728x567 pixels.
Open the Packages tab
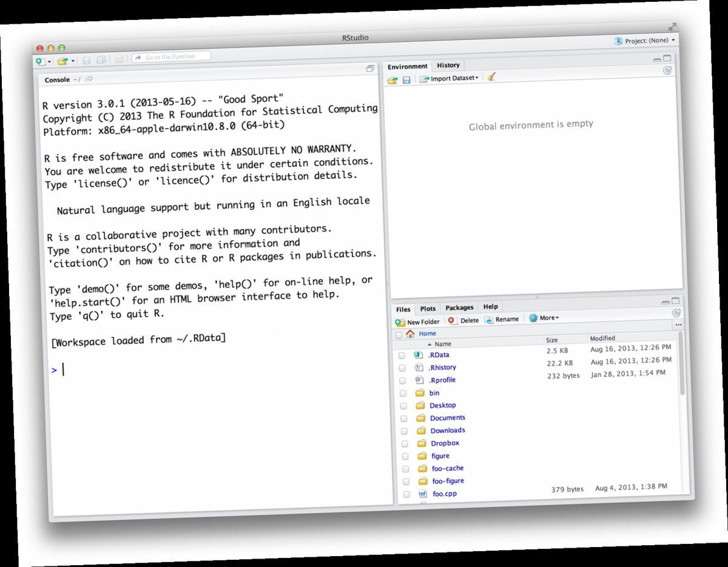coord(459,307)
